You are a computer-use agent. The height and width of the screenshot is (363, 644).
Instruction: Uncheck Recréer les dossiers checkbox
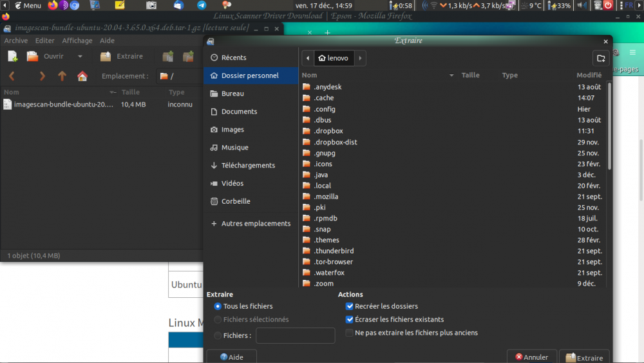350,306
